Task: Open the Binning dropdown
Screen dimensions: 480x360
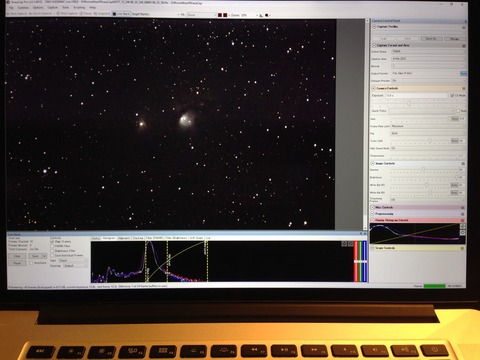Action: click(x=429, y=66)
